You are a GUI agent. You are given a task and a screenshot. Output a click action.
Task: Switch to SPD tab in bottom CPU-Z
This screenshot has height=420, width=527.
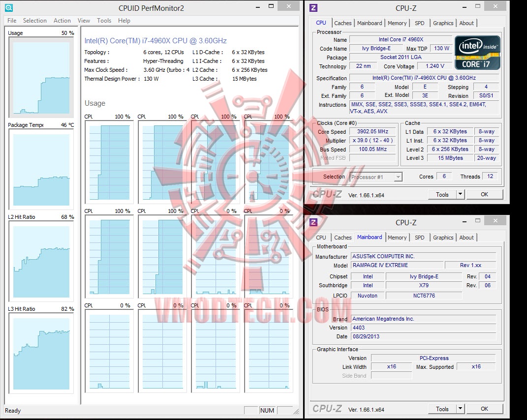(419, 238)
